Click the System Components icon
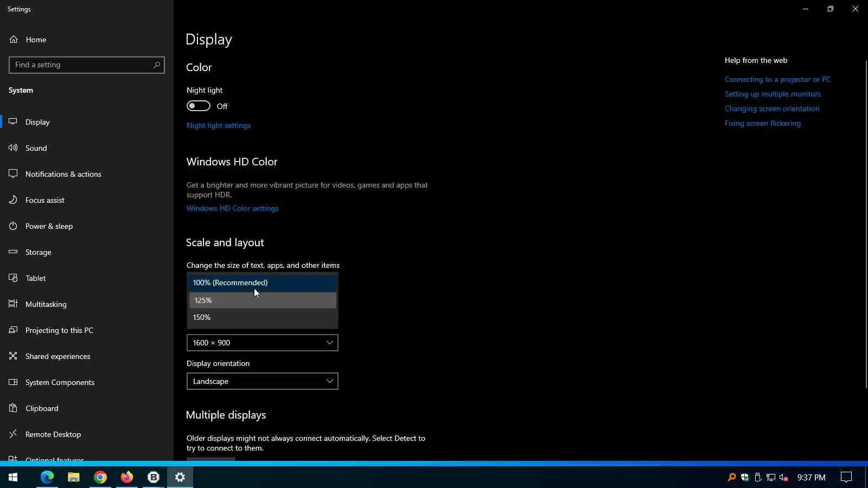 tap(13, 382)
